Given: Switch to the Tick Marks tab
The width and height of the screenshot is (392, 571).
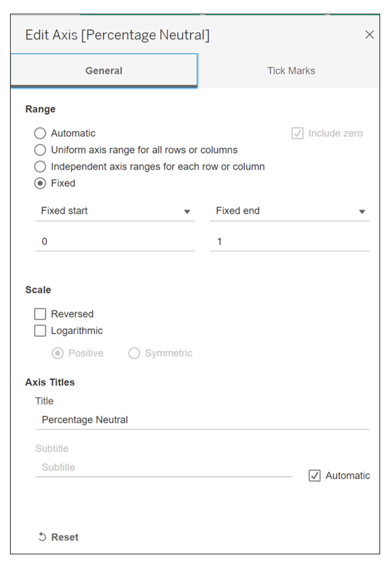Looking at the screenshot, I should tap(291, 71).
